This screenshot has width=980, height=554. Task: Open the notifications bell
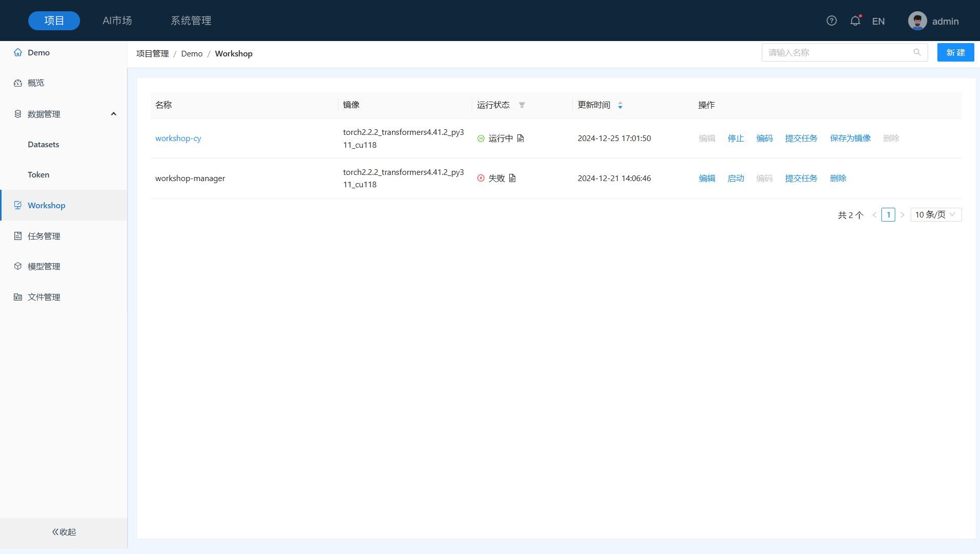855,21
